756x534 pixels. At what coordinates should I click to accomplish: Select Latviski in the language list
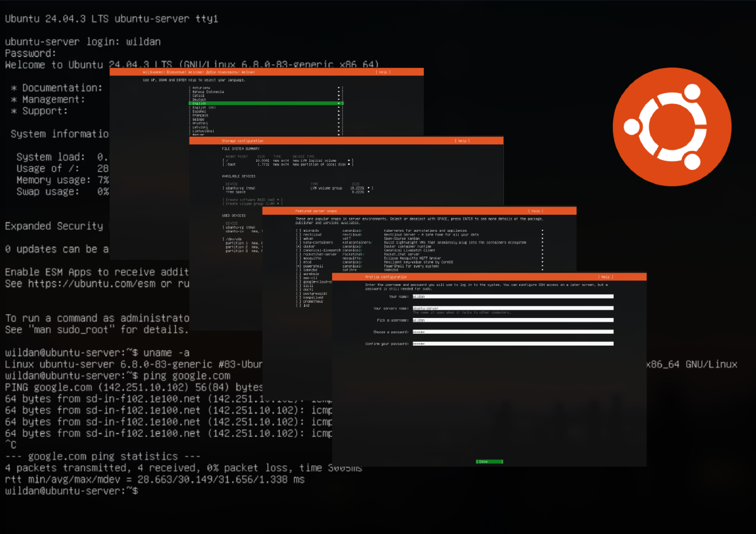[x=266, y=127]
